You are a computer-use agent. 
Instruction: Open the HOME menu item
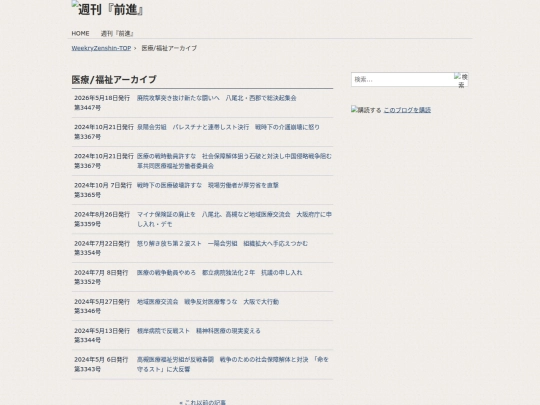[x=80, y=33]
